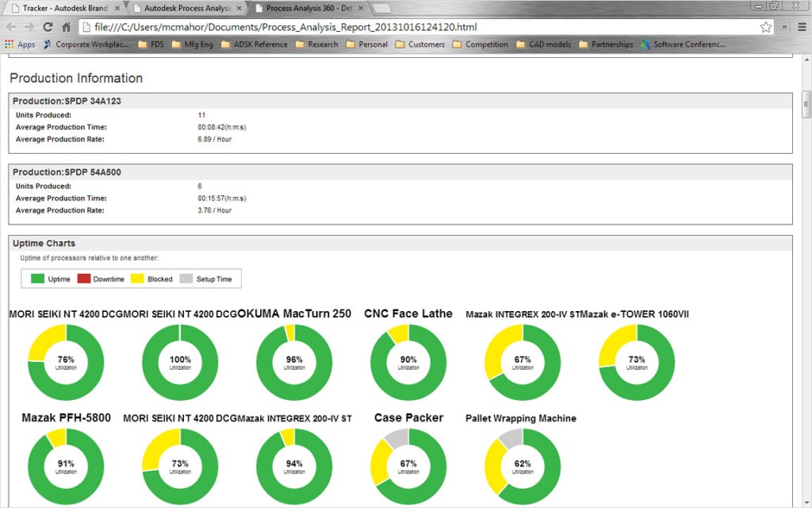Image resolution: width=812 pixels, height=508 pixels.
Task: Click the CNC Face Lathe 90% chart
Action: [x=408, y=362]
